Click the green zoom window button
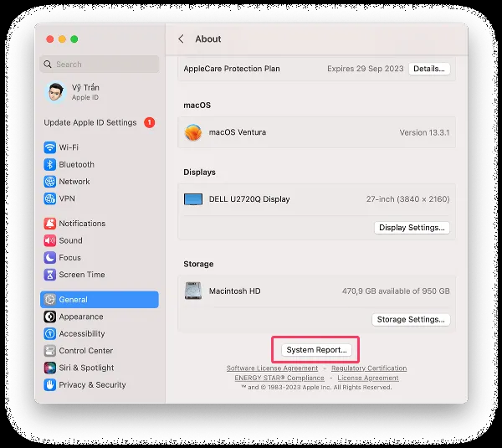This screenshot has height=448, width=502. 74,39
